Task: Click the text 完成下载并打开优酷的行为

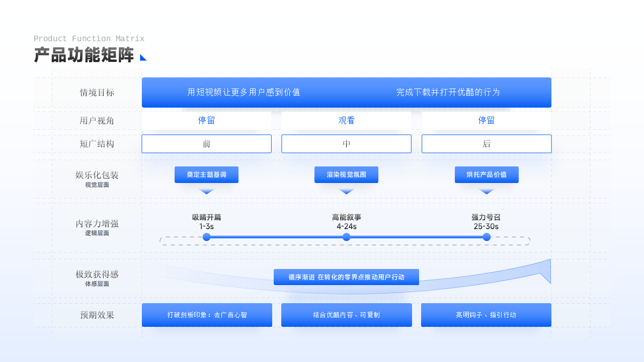Action: pos(448,93)
